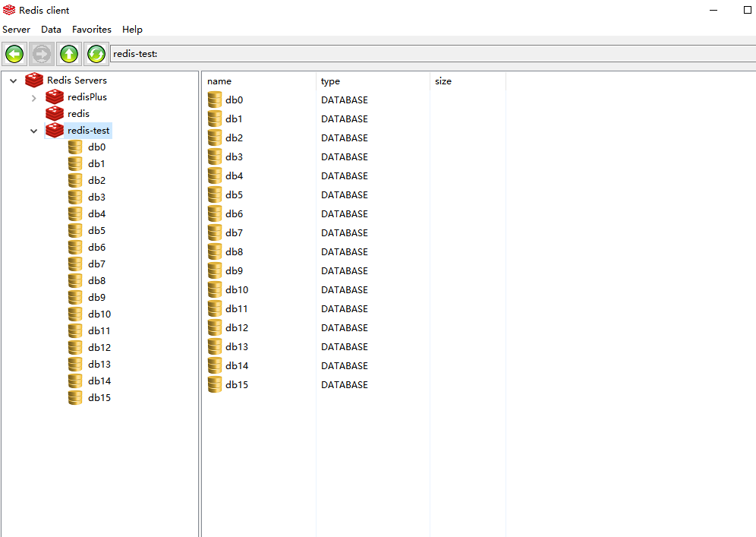Click the green Up arrow toolbar button

click(69, 54)
